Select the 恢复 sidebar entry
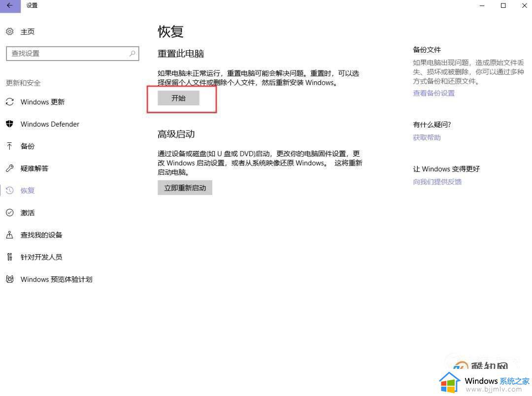 tap(28, 191)
